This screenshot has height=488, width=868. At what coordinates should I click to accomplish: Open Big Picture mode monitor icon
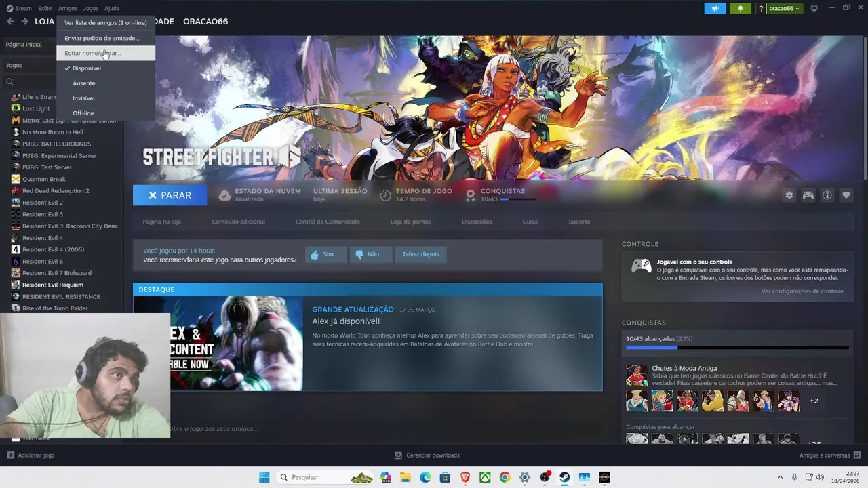814,8
